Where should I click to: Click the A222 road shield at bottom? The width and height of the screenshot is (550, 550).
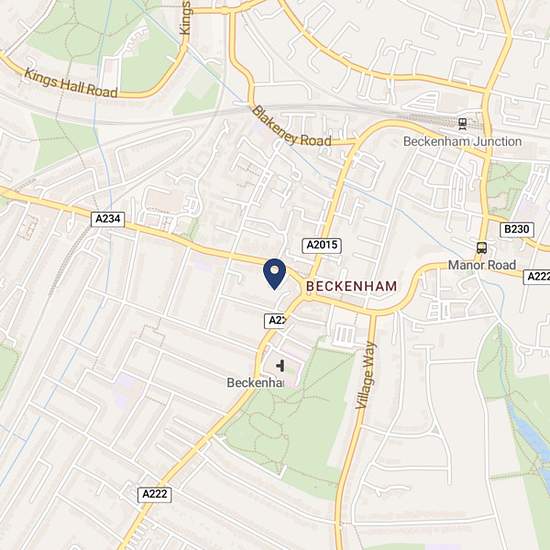tap(154, 494)
